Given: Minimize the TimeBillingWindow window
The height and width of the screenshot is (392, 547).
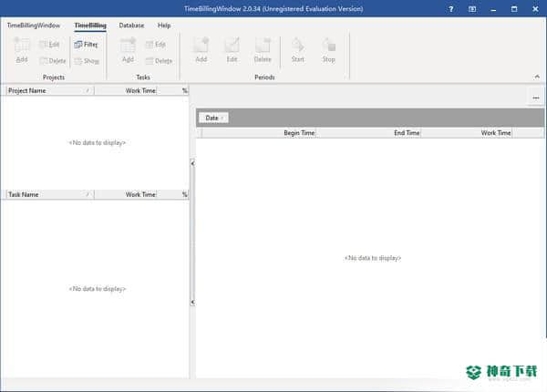Looking at the screenshot, I should (493, 9).
